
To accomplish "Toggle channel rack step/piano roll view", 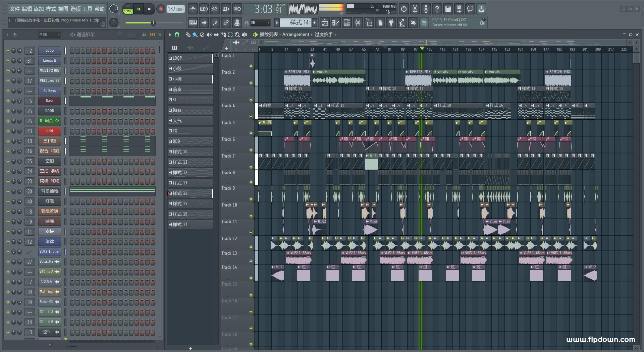I will click(152, 35).
